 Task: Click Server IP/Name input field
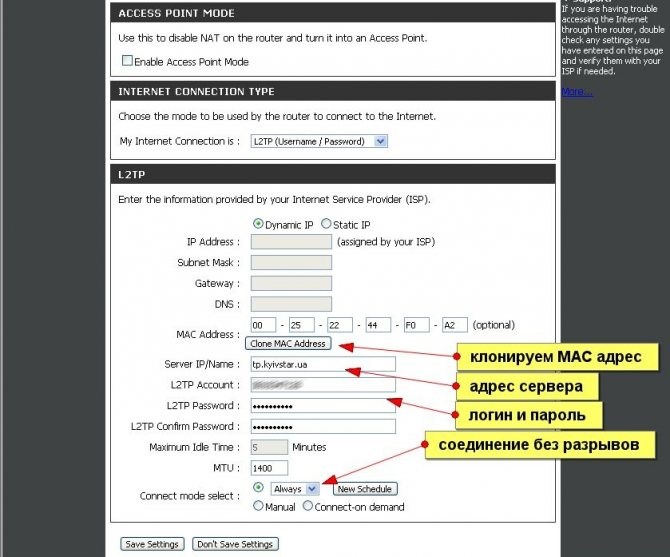pyautogui.click(x=323, y=364)
